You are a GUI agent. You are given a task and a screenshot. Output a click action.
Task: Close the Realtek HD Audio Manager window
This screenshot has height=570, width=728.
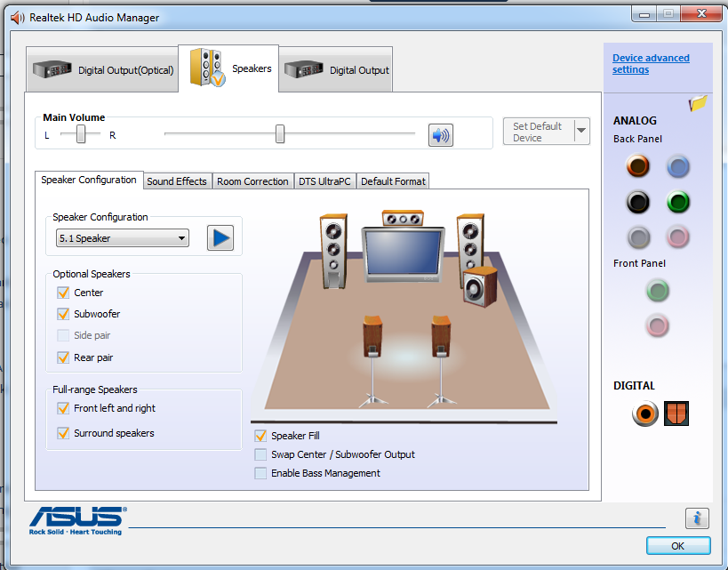[x=701, y=14]
